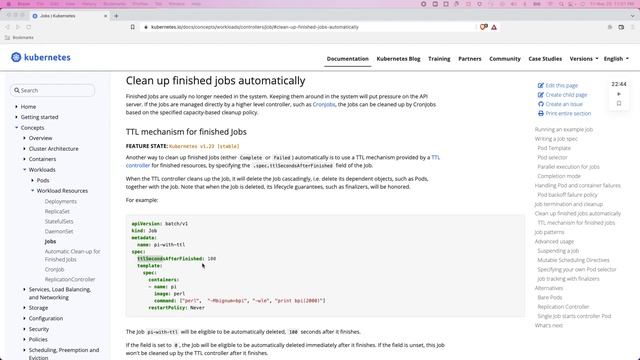Image resolution: width=640 pixels, height=360 pixels.
Task: Open the Security sidebar section
Action: tap(39, 329)
